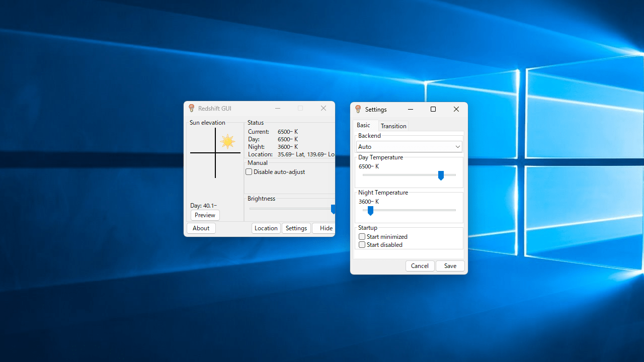Click the Night 3600 K status value
This screenshot has height=362, width=644.
(x=288, y=147)
